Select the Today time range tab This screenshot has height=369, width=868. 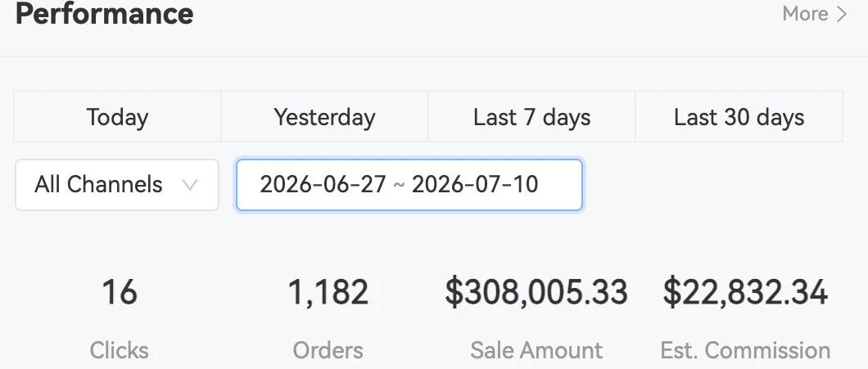117,117
